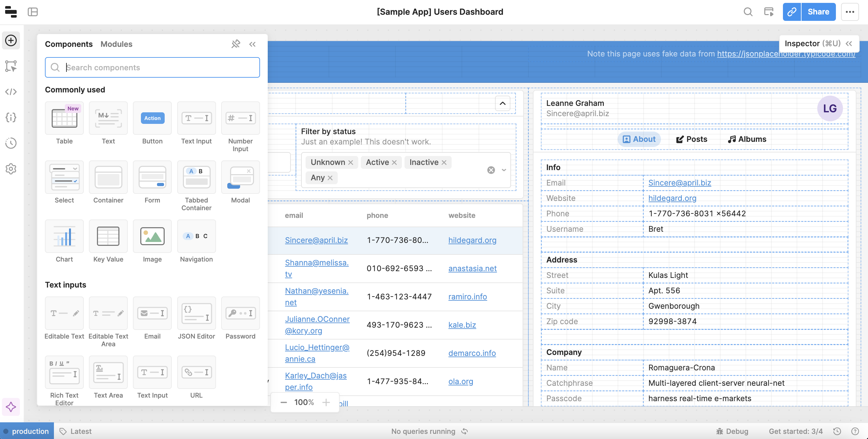The width and height of the screenshot is (868, 439).
Task: Click the Share button
Action: (818, 12)
